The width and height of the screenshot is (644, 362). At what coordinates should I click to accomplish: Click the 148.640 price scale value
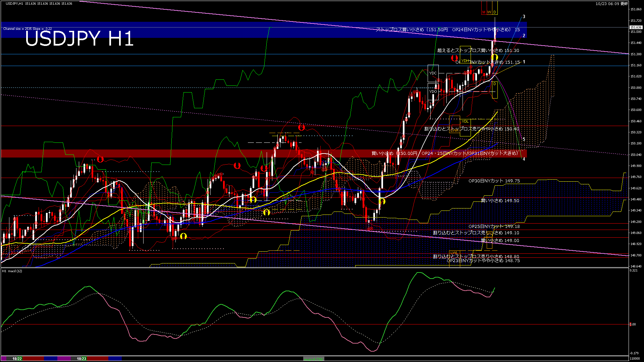coord(636,266)
